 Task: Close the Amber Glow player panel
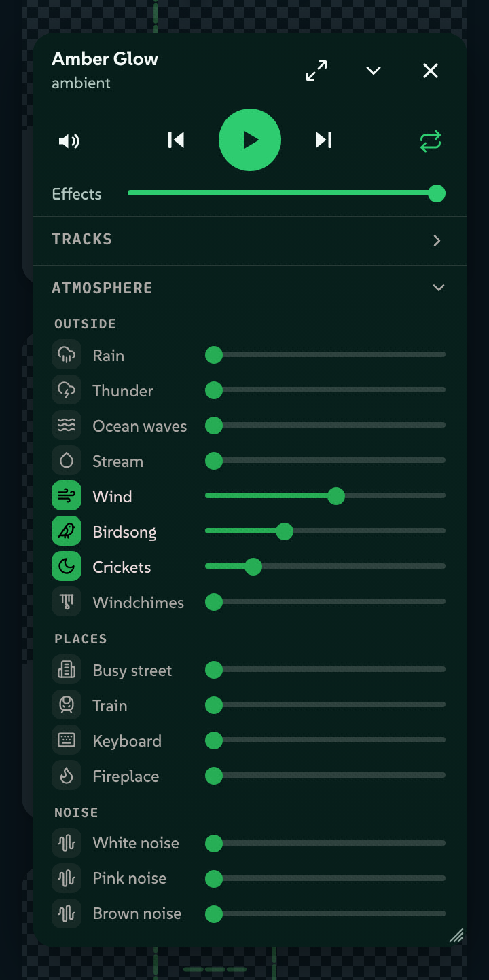(431, 71)
